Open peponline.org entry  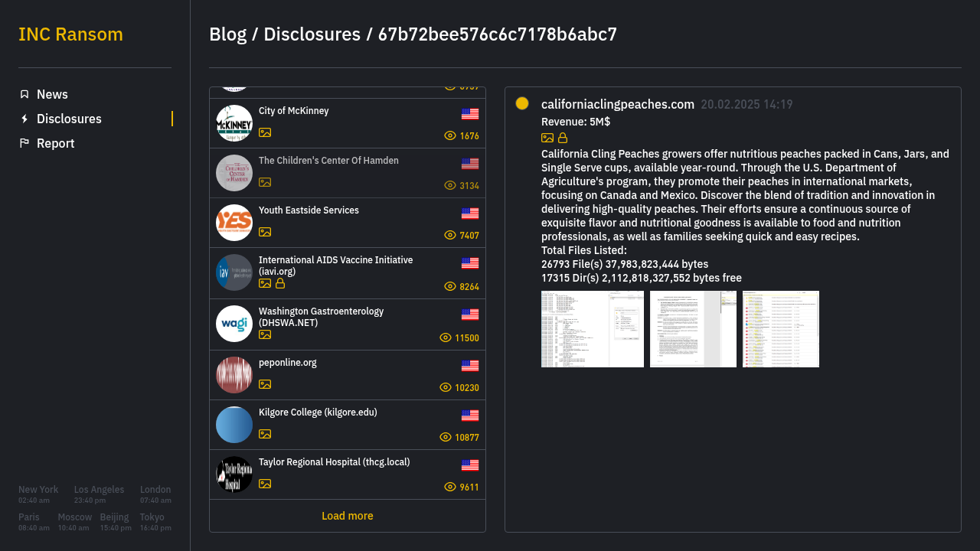(348, 375)
